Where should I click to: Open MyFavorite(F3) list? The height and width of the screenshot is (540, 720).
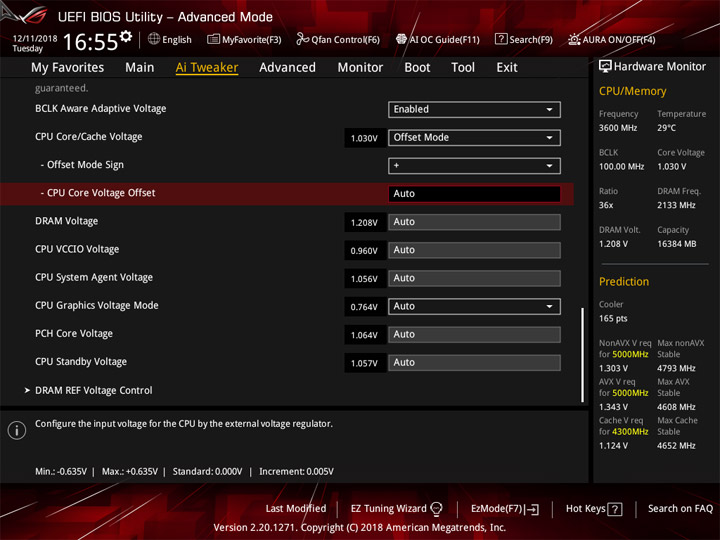click(244, 39)
